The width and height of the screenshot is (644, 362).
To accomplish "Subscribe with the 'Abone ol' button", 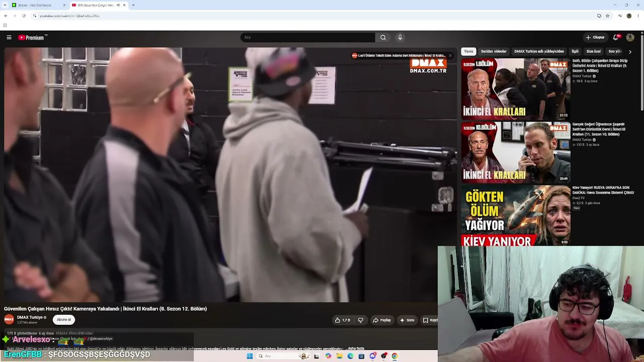I will point(64,320).
